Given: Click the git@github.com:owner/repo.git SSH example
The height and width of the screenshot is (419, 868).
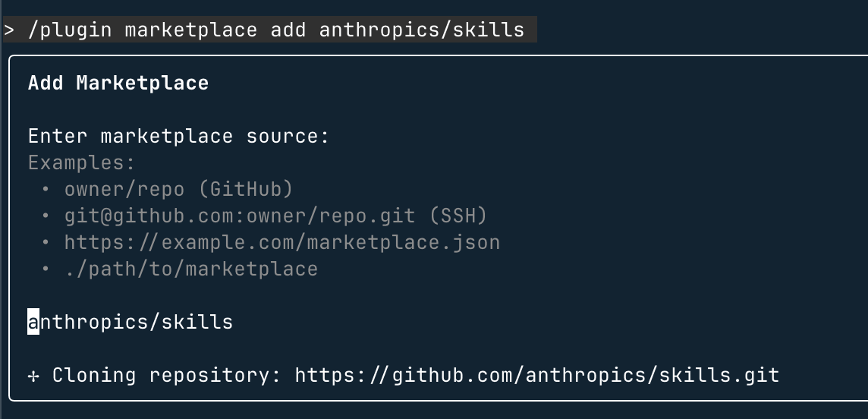Looking at the screenshot, I should (275, 216).
